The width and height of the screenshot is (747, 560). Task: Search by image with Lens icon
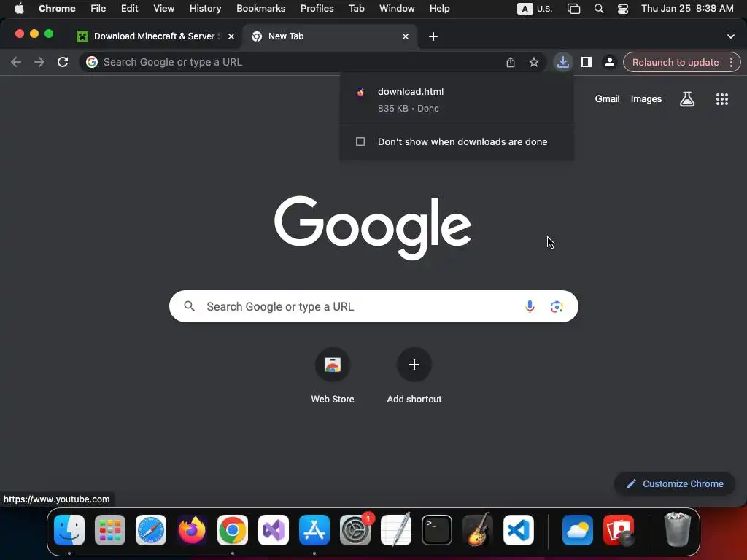point(557,307)
